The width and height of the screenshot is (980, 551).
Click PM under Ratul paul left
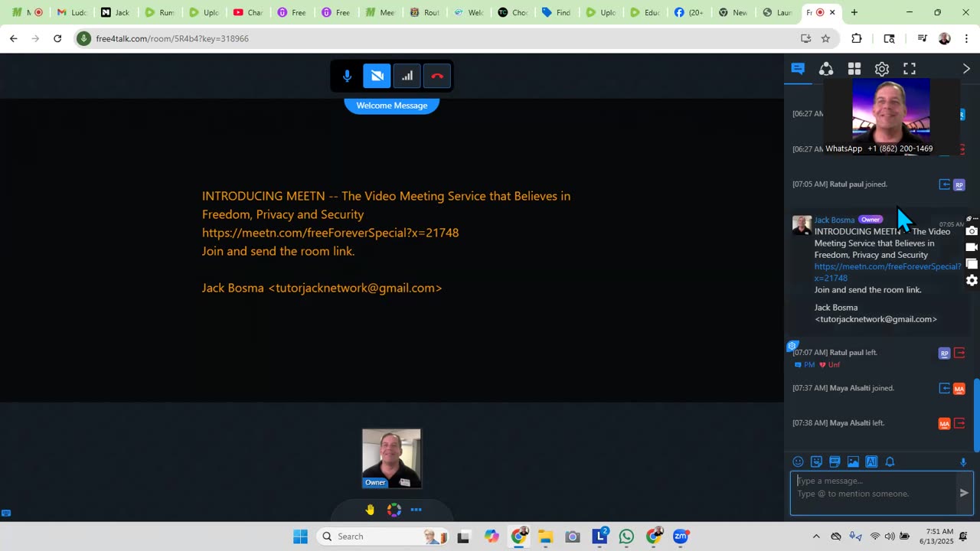(x=804, y=365)
